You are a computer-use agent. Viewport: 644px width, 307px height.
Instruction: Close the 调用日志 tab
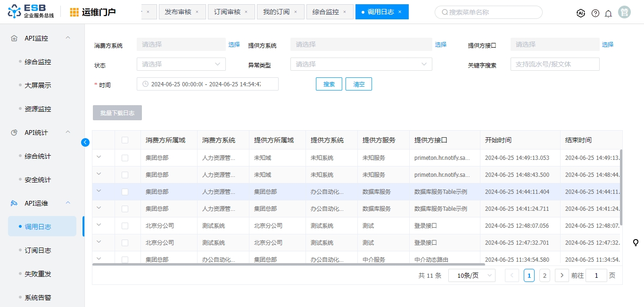pos(400,12)
